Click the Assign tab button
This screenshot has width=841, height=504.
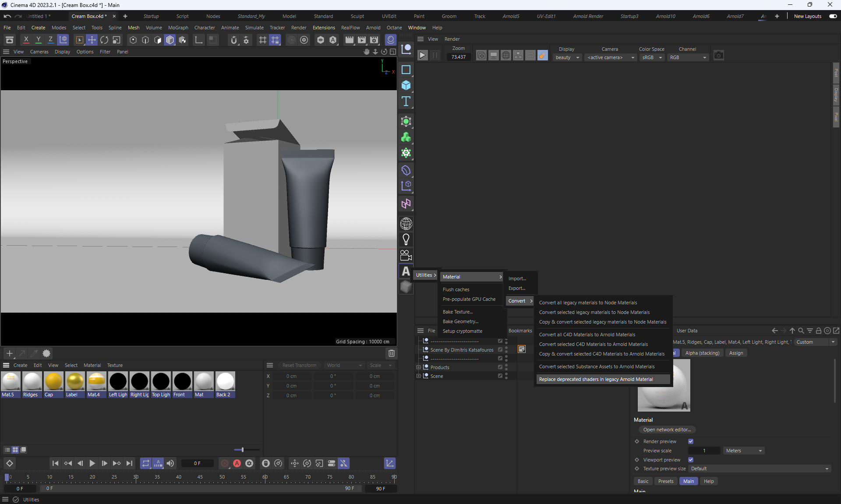(736, 353)
